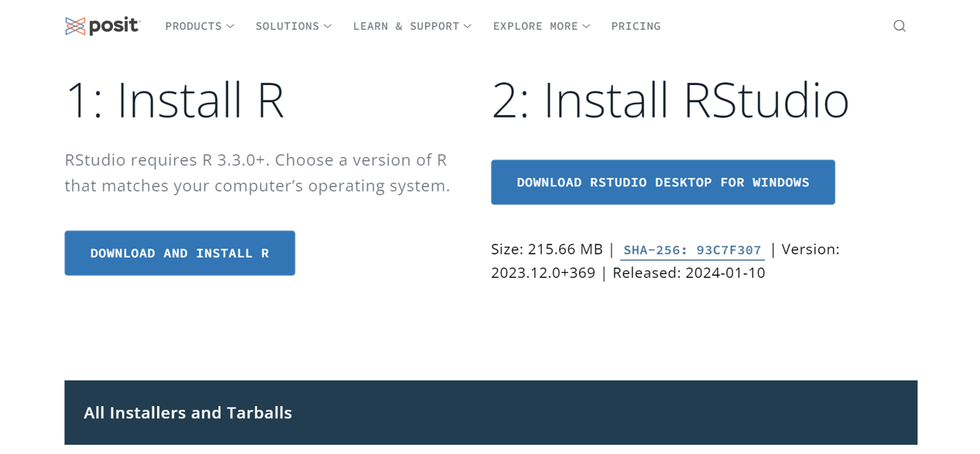This screenshot has width=980, height=454.
Task: Click the "Released: 2024-01-10" text
Action: click(x=689, y=272)
